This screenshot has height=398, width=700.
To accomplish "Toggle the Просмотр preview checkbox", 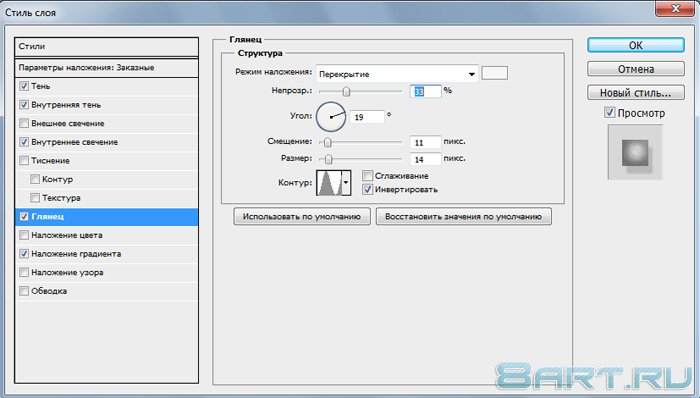I will point(609,112).
